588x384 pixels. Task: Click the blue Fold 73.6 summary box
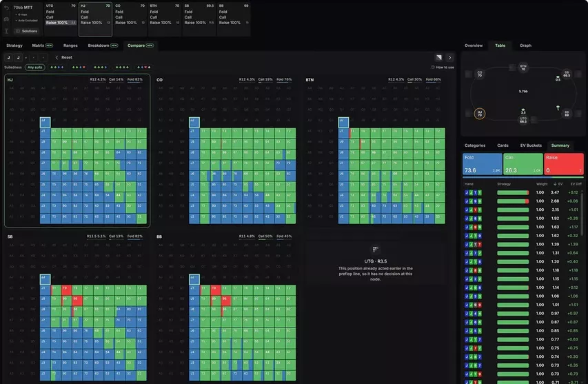click(x=482, y=164)
